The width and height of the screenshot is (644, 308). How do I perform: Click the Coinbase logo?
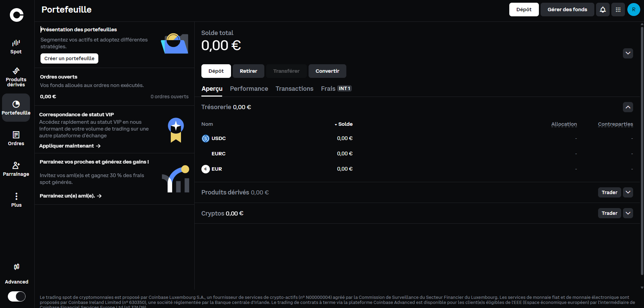pyautogui.click(x=16, y=15)
